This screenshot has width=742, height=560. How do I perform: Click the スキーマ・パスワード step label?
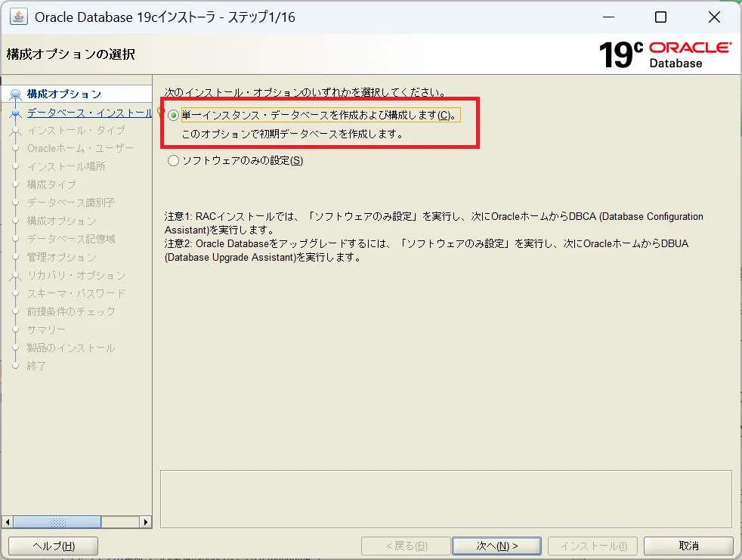76,293
